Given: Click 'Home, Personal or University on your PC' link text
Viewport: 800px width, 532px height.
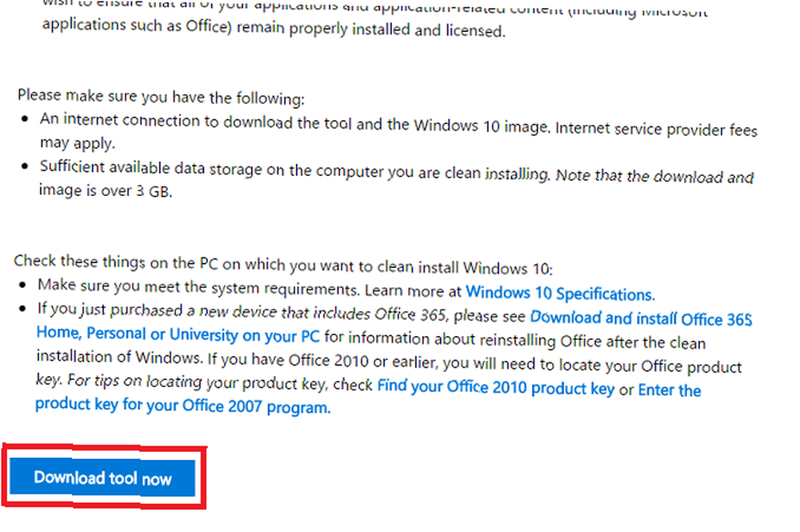Looking at the screenshot, I should pyautogui.click(x=178, y=334).
